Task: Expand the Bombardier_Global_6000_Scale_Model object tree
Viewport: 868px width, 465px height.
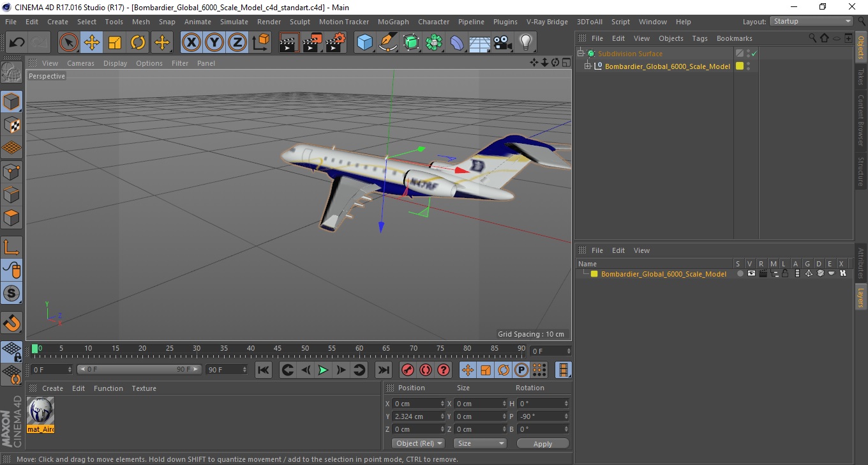Action: (x=588, y=66)
